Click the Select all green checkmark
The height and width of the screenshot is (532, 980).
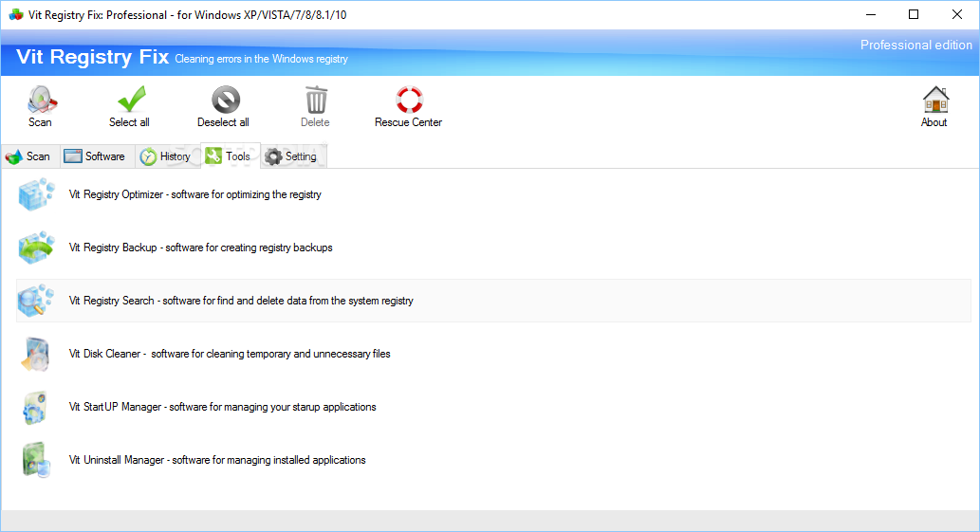[x=131, y=100]
